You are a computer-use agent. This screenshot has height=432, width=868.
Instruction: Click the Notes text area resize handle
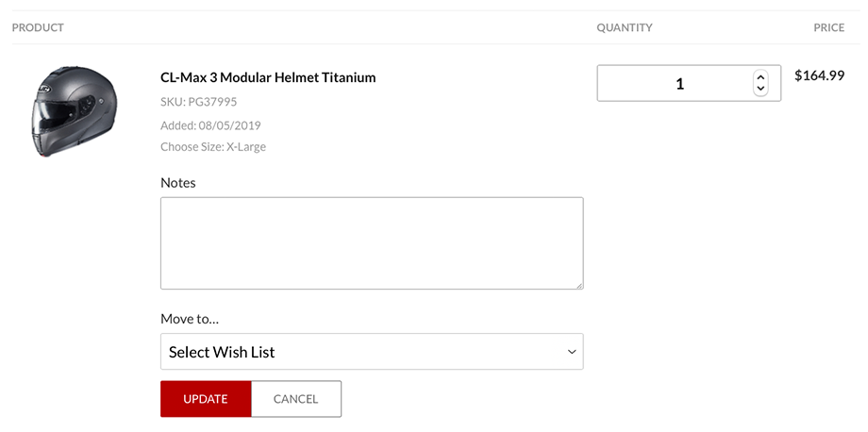(x=579, y=285)
